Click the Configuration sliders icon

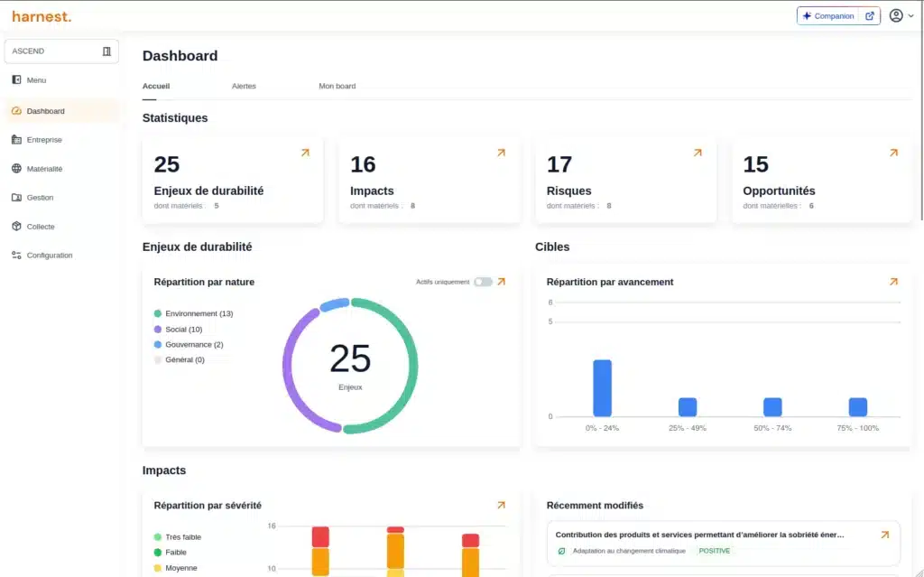[16, 256]
